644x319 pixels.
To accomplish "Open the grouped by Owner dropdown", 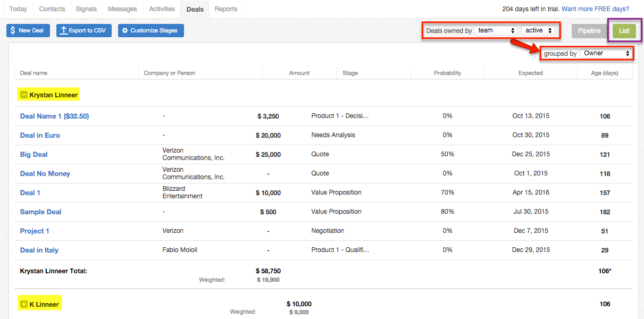I will coord(606,53).
